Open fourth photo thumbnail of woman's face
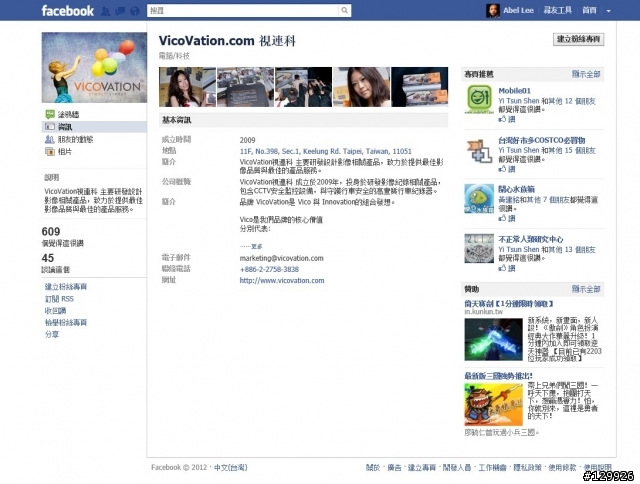 361,87
